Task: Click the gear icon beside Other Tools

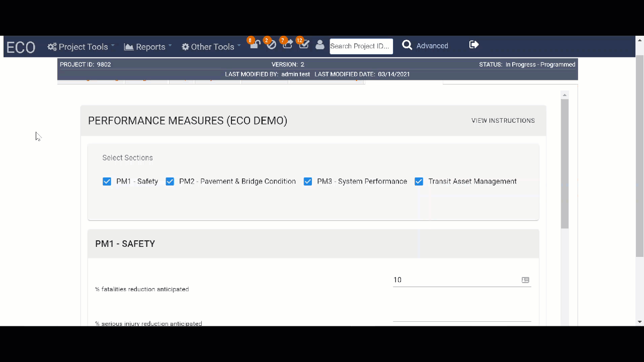Action: (x=185, y=47)
